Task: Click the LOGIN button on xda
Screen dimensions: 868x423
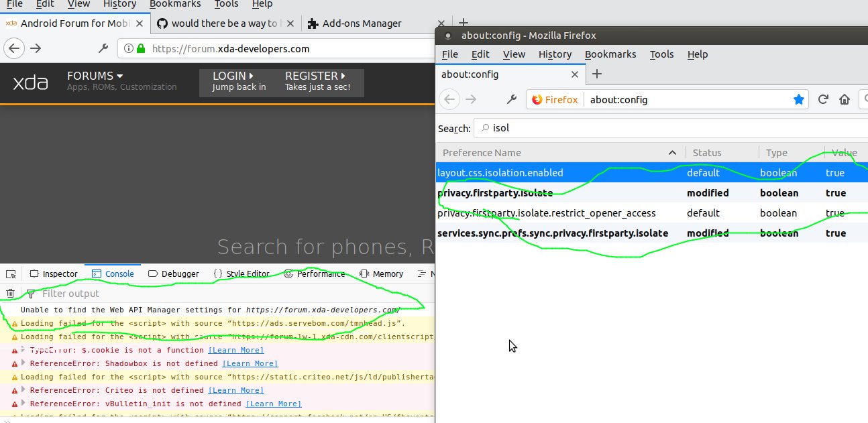Action: 239,80
